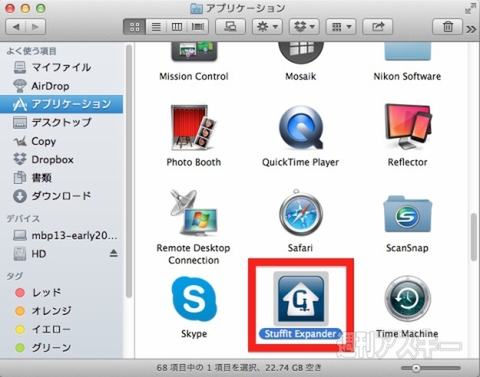The height and width of the screenshot is (377, 480).
Task: Open Dropbox in the sidebar
Action: point(61,159)
